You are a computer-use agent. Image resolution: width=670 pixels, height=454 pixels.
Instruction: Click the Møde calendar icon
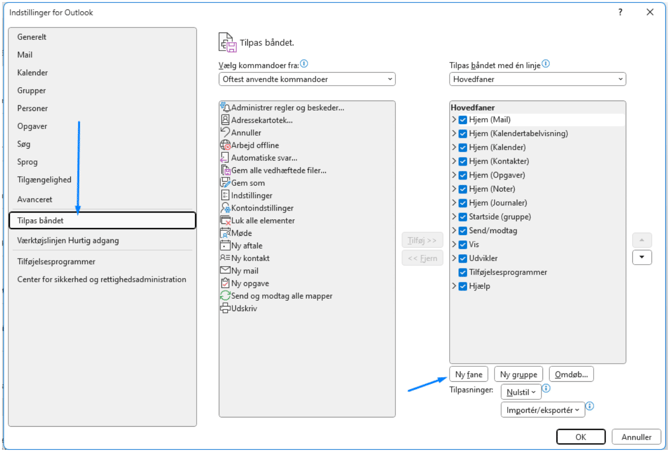(225, 233)
